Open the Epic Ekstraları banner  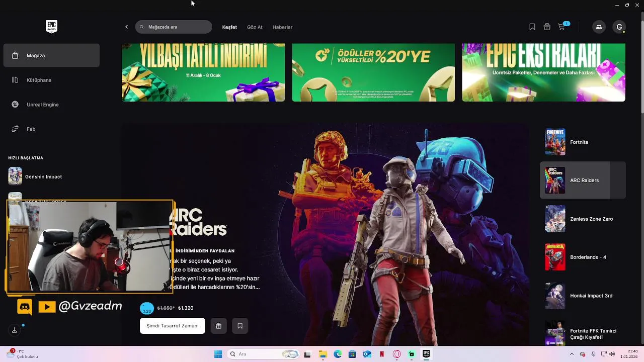click(543, 72)
